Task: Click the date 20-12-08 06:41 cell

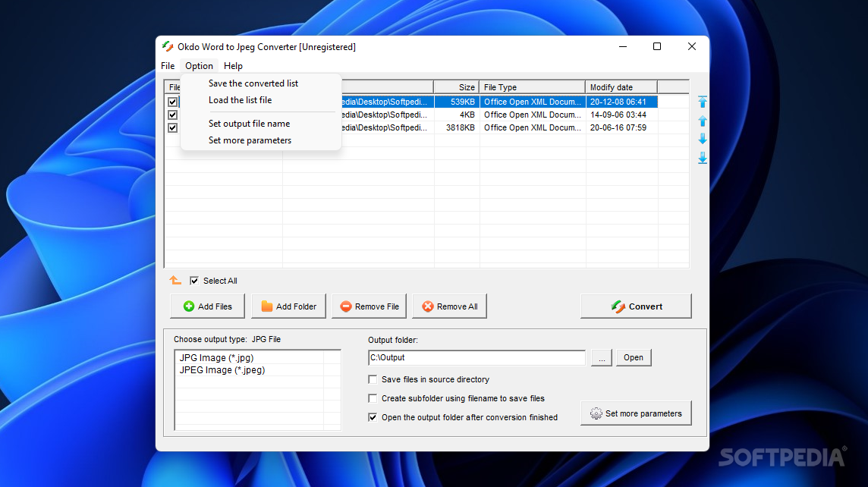Action: [621, 102]
